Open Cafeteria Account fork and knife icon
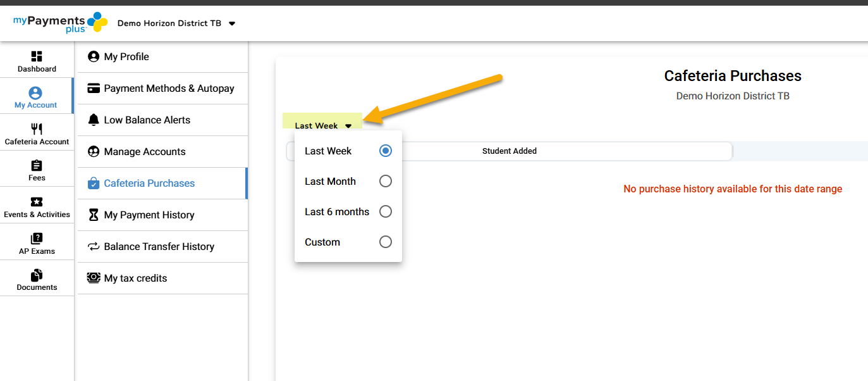The image size is (868, 381). (37, 129)
